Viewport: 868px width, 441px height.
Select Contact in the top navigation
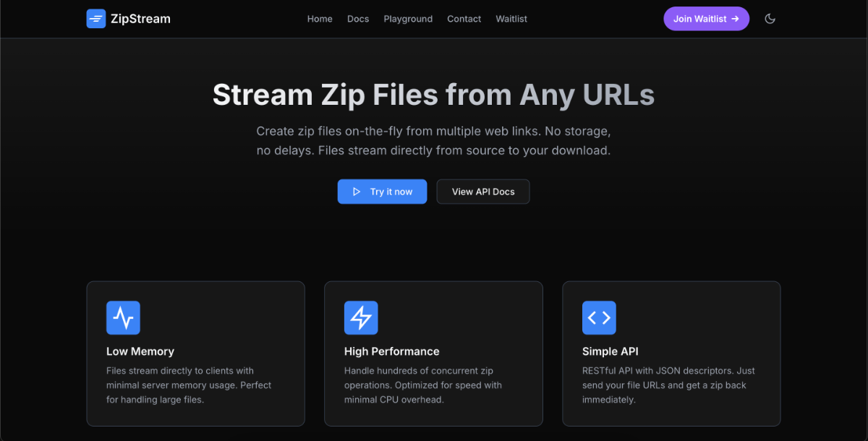(464, 19)
